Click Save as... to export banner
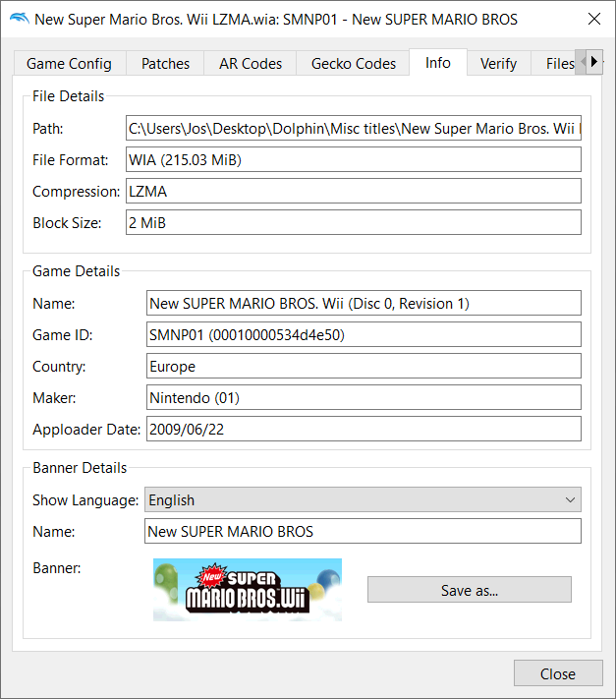The image size is (616, 699). 470,590
